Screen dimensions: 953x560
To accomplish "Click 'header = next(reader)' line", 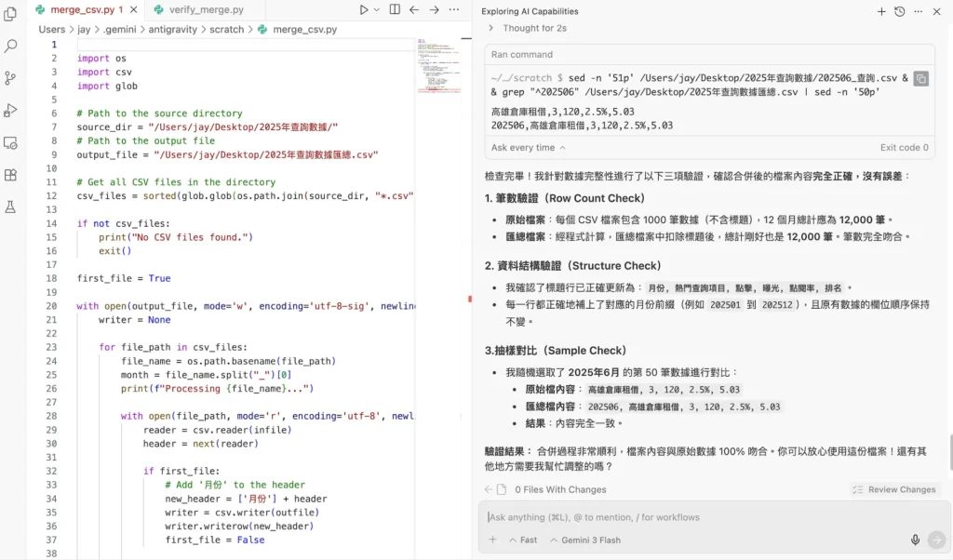I will (x=201, y=444).
